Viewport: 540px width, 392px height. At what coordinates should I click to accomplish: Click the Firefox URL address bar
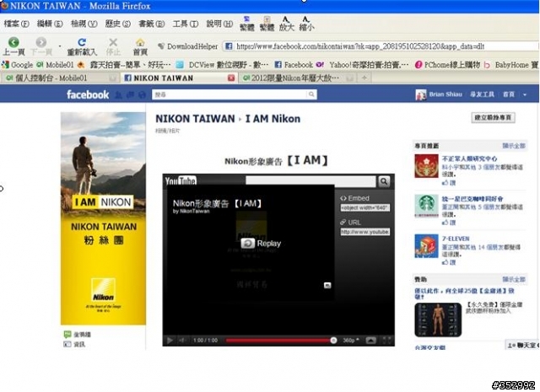[381, 46]
